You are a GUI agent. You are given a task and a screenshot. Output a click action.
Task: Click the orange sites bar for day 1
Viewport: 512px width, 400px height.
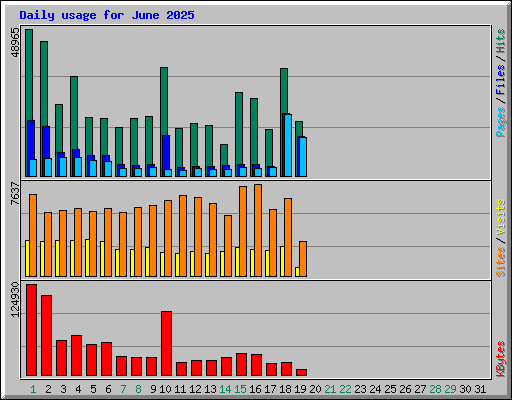click(x=33, y=235)
